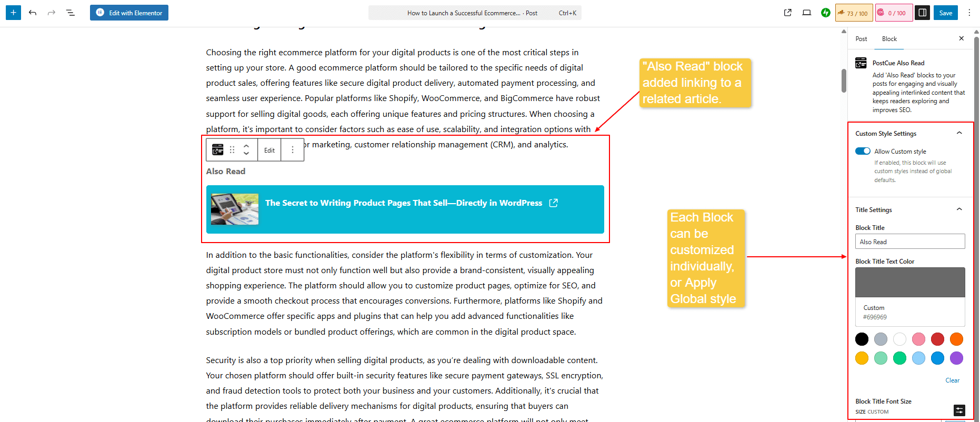The width and height of the screenshot is (980, 422).
Task: Select the white color swatch
Action: coord(900,339)
